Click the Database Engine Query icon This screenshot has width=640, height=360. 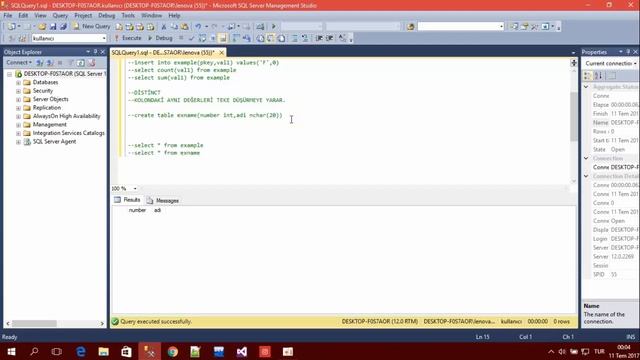click(119, 27)
